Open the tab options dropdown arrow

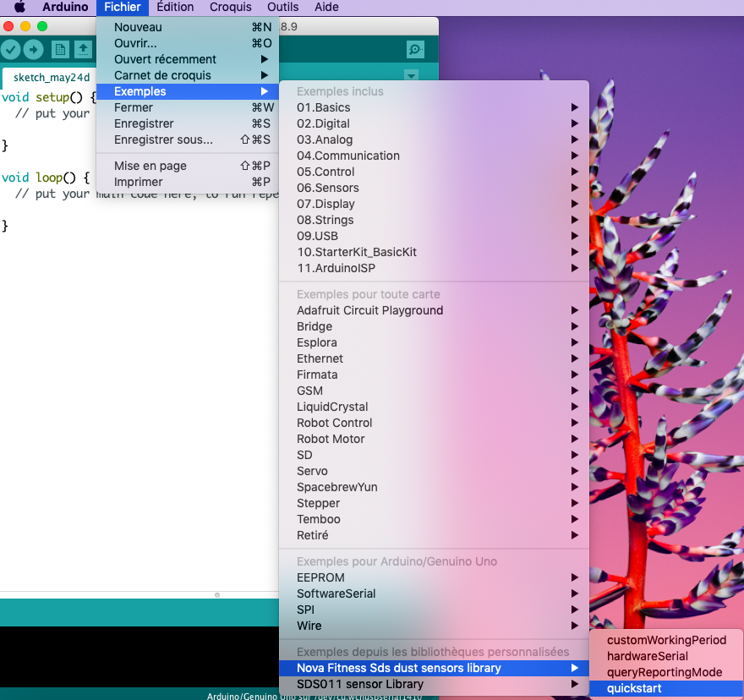click(x=411, y=75)
